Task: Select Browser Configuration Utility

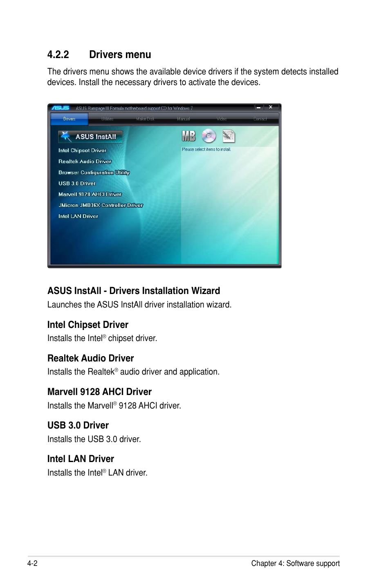Action: coord(94,173)
